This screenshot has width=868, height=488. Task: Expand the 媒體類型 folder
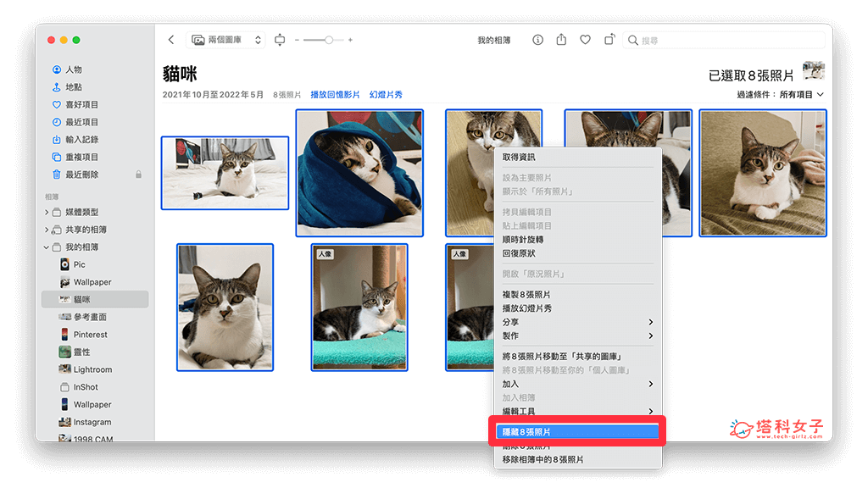(x=47, y=213)
